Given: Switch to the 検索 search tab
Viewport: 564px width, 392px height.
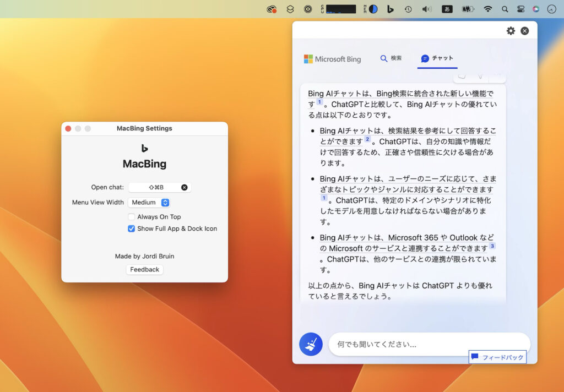Looking at the screenshot, I should click(391, 58).
